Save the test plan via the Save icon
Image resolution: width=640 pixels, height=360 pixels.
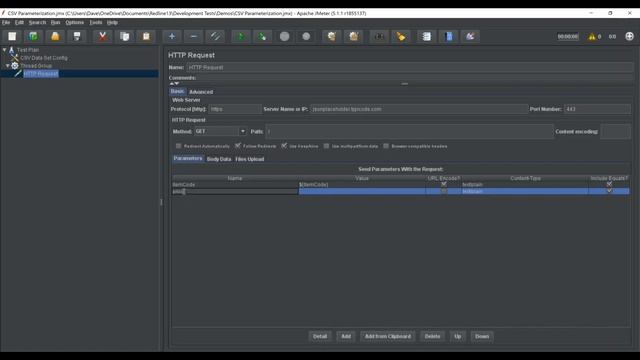pos(77,36)
